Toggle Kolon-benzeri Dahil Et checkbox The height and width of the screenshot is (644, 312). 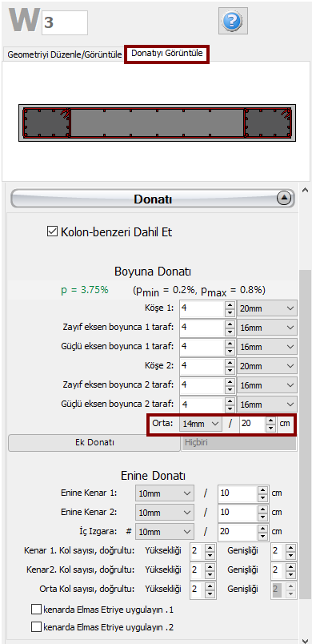[x=53, y=232]
